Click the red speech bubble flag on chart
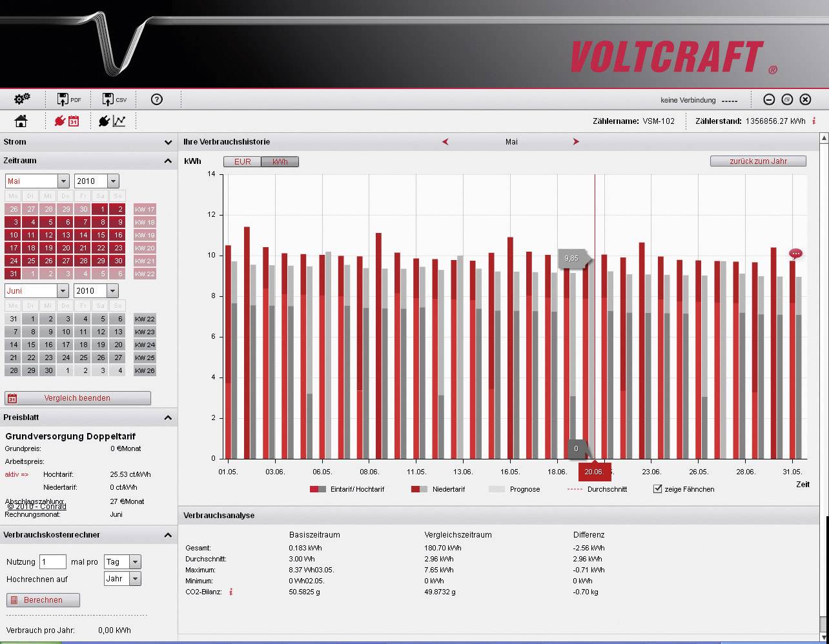The width and height of the screenshot is (829, 644). click(795, 254)
